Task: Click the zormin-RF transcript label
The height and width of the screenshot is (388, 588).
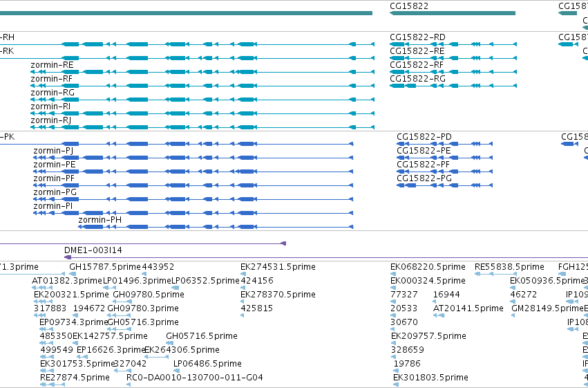Action: click(x=51, y=79)
